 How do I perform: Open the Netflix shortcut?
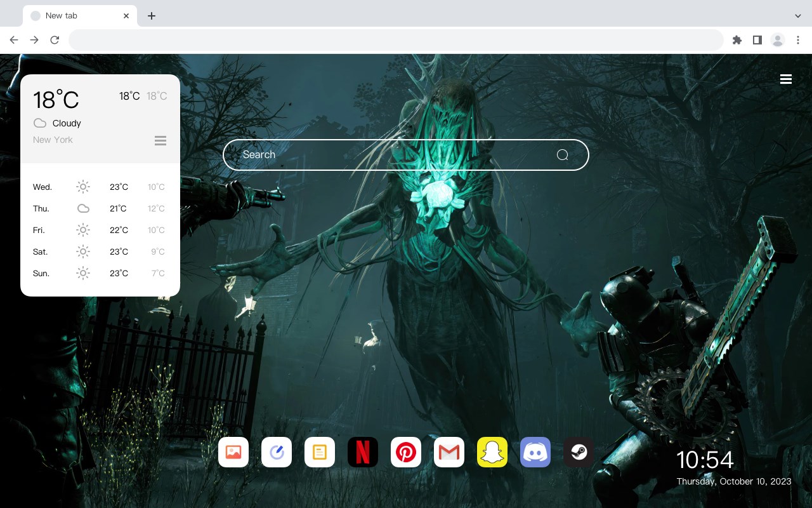pos(363,452)
